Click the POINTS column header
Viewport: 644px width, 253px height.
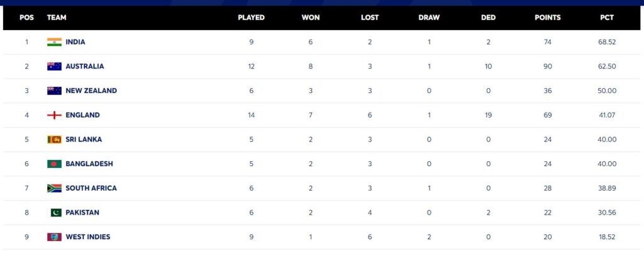(547, 18)
